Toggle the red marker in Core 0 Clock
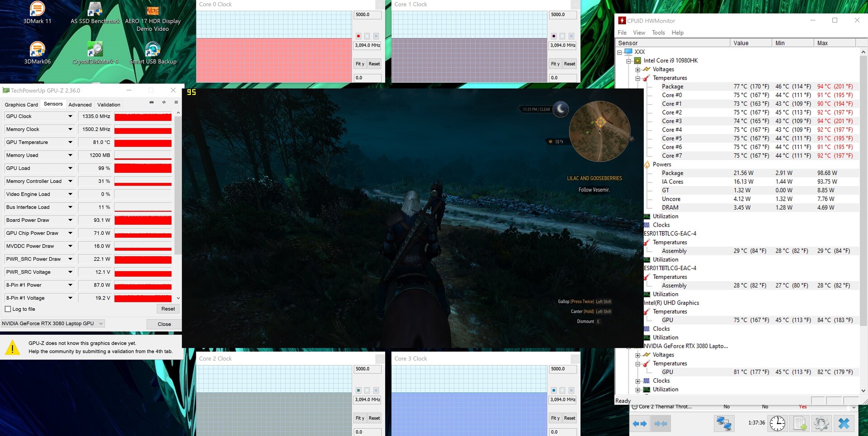The image size is (868, 436). (x=359, y=36)
